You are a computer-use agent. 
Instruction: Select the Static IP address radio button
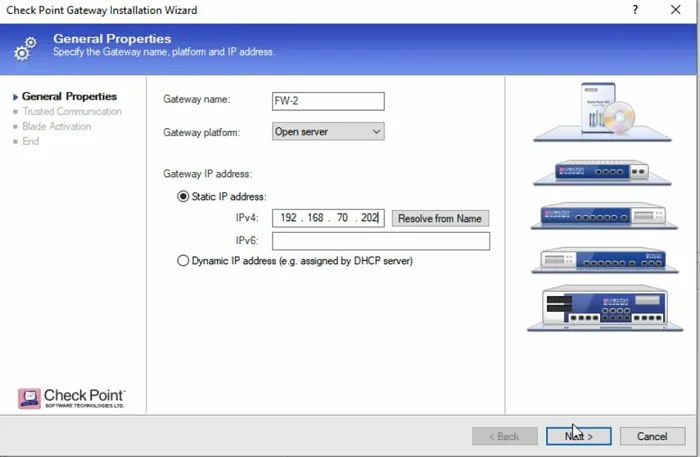pyautogui.click(x=183, y=196)
